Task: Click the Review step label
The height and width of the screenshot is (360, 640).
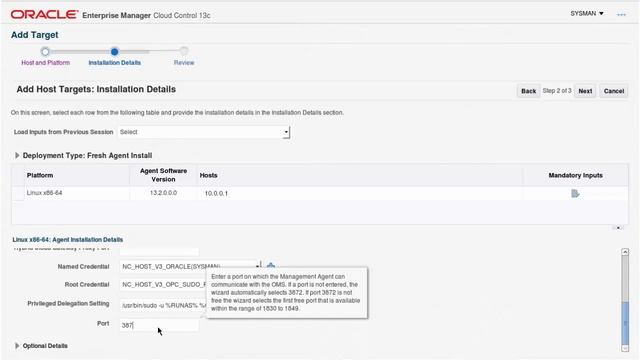Action: pyautogui.click(x=184, y=63)
